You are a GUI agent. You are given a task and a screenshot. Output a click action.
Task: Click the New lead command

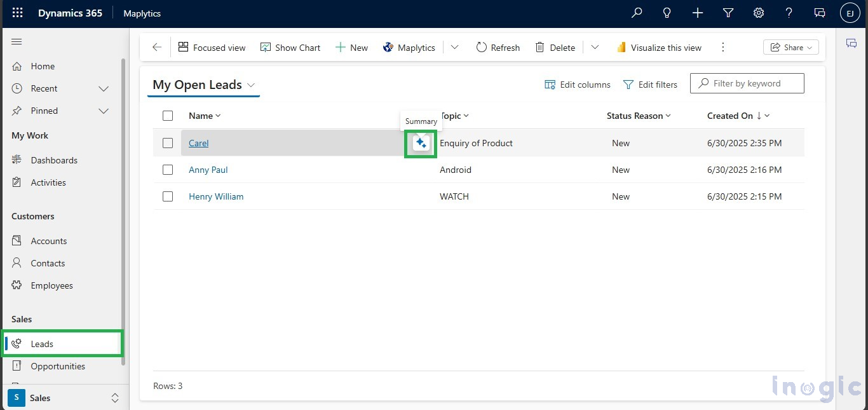351,48
